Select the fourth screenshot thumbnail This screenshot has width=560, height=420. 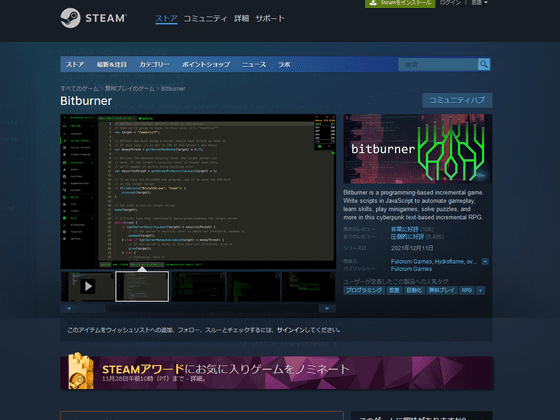tap(253, 286)
